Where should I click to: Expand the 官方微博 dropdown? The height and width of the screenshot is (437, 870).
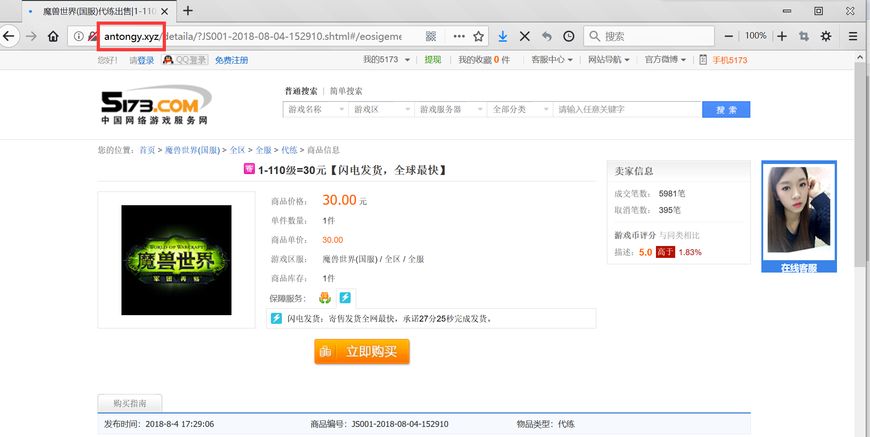coord(665,59)
